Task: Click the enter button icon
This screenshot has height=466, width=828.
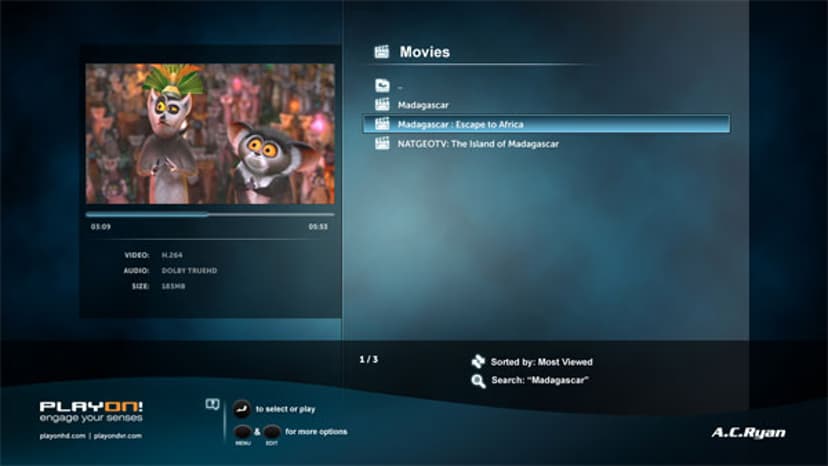Action: pos(241,409)
